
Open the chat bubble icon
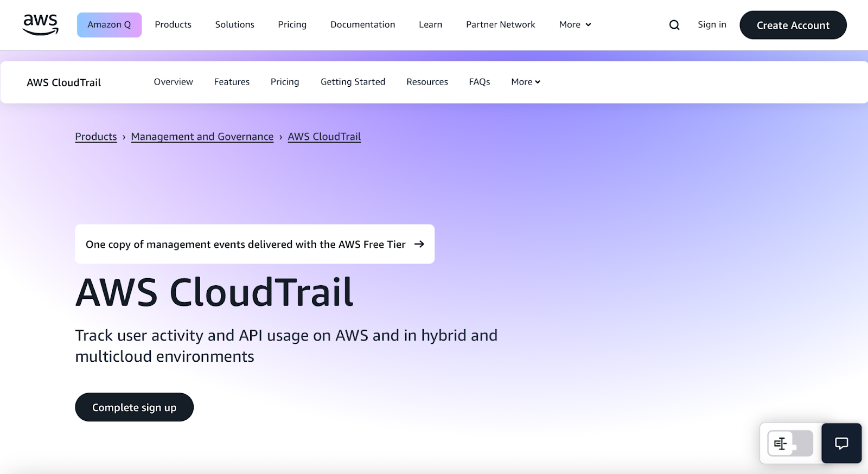click(x=841, y=443)
